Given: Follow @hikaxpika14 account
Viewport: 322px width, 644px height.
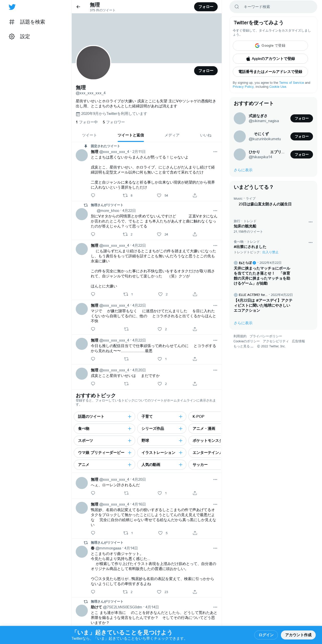Looking at the screenshot, I should click(301, 154).
